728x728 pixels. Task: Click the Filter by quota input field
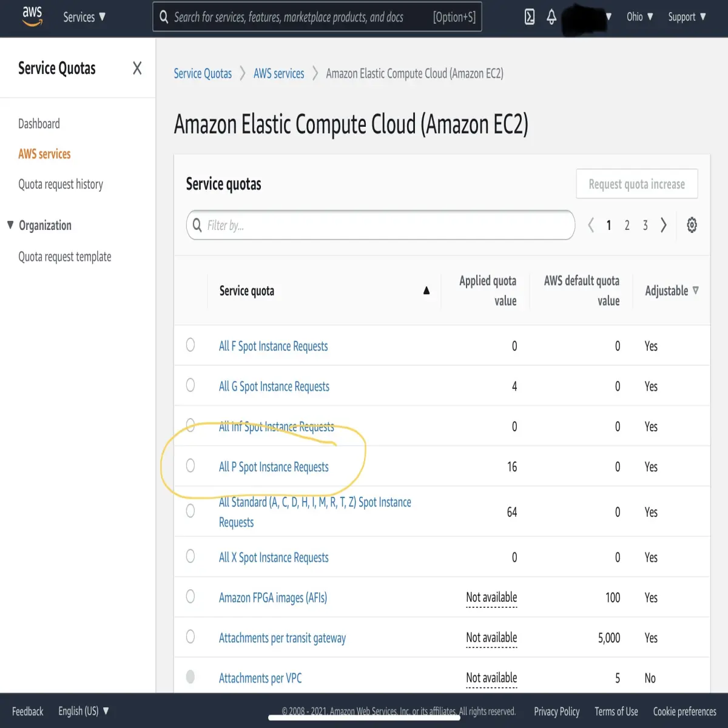pos(380,225)
